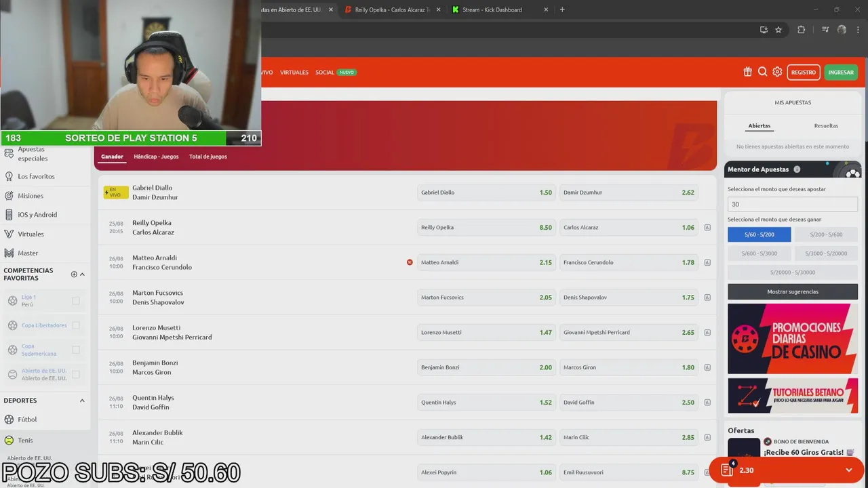Open Master in left sidebar

(x=28, y=253)
